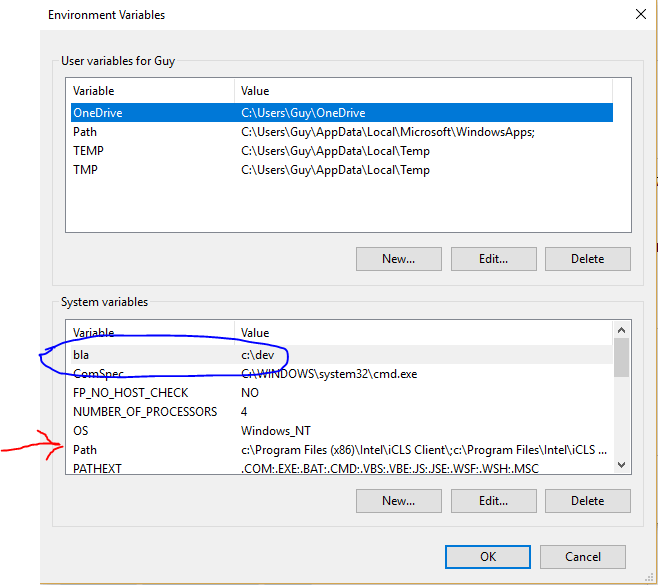658x585 pixels.
Task: Click New under User variables for Guy
Action: click(399, 259)
